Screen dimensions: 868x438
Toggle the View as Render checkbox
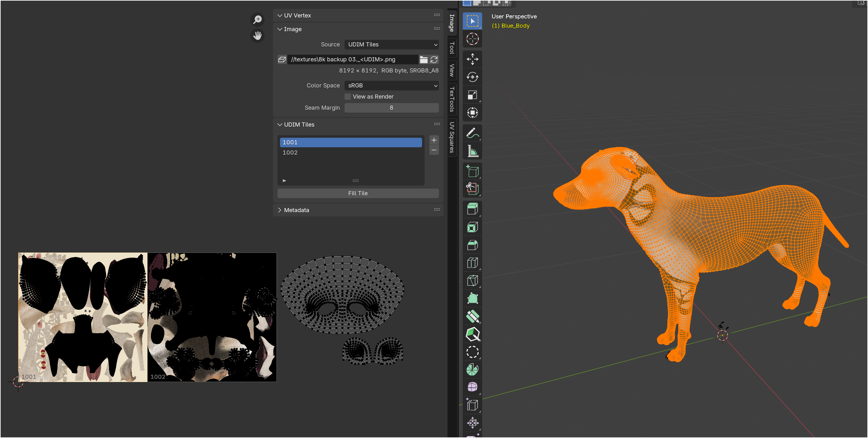tap(348, 96)
